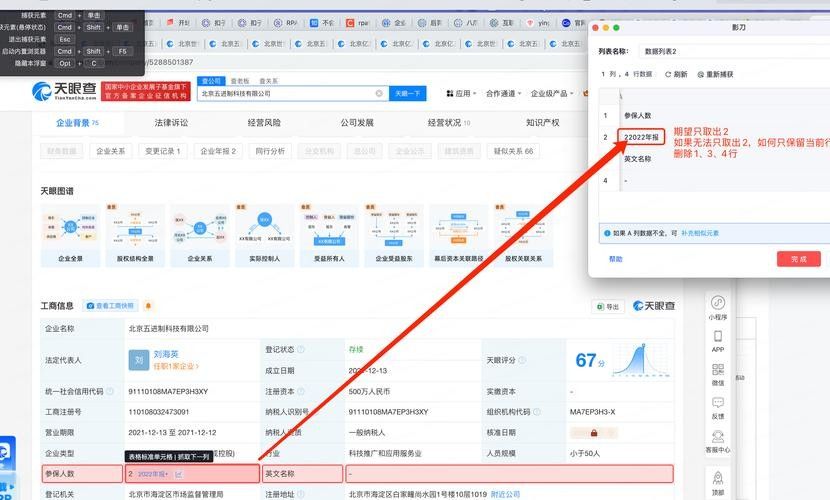Select the 22022年报 cell in 影刀 list

pos(641,137)
